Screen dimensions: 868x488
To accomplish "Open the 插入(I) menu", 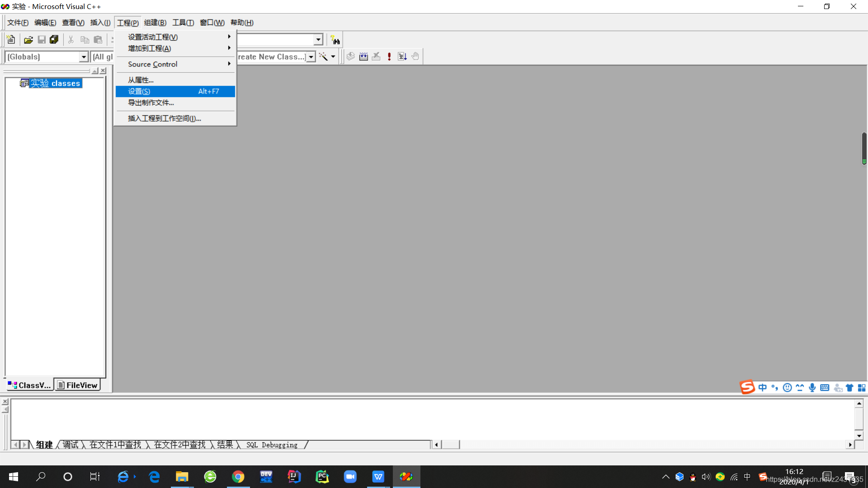I will pos(100,23).
